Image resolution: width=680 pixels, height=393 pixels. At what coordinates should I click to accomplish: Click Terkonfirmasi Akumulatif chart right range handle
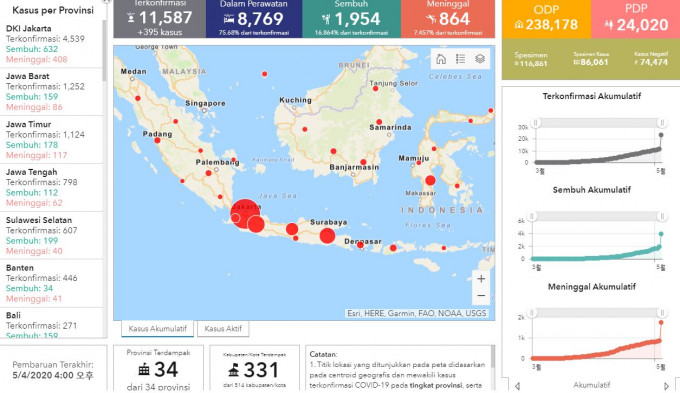coord(662,123)
